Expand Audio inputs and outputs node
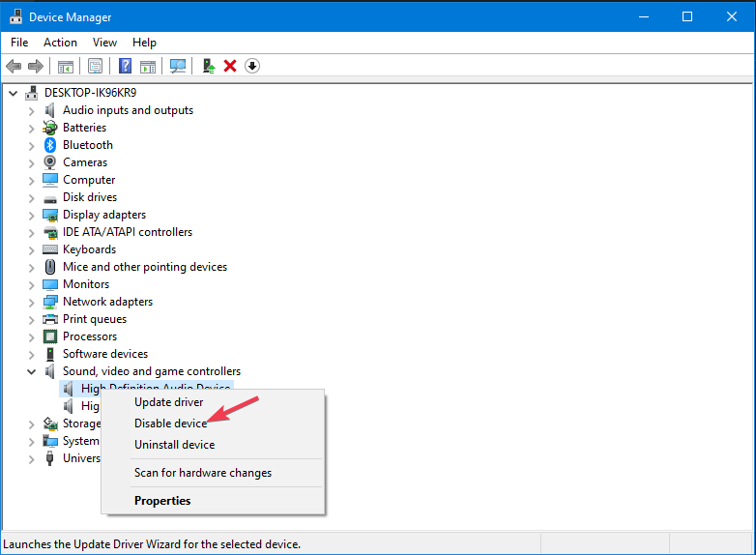The width and height of the screenshot is (756, 555). click(31, 111)
